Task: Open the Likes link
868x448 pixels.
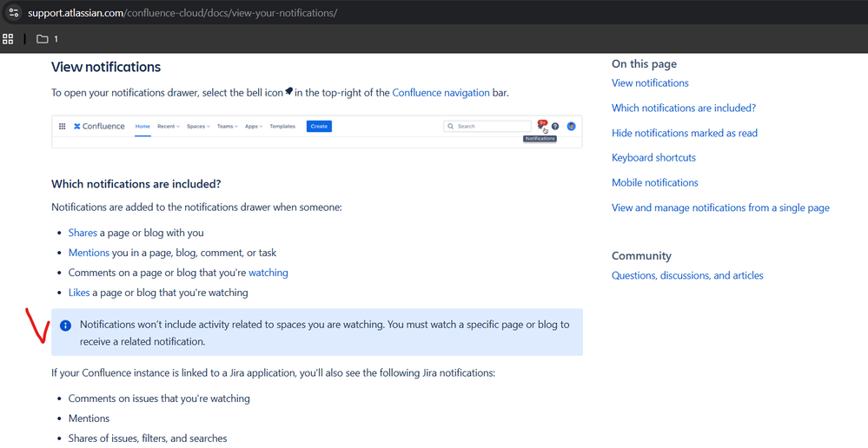Action: (x=78, y=293)
